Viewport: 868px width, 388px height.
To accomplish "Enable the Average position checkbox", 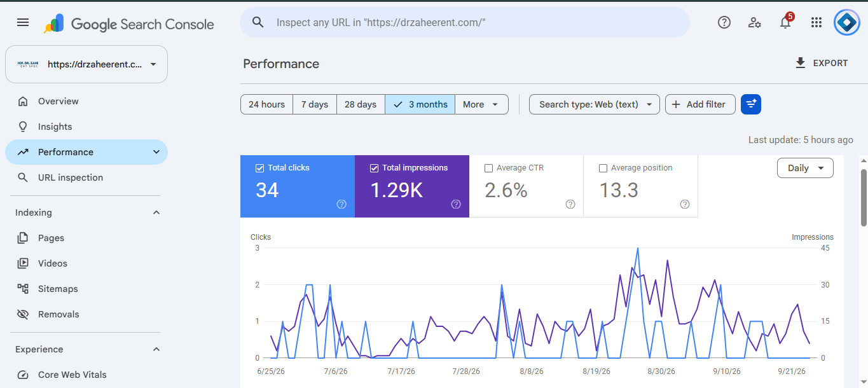I will click(x=603, y=168).
